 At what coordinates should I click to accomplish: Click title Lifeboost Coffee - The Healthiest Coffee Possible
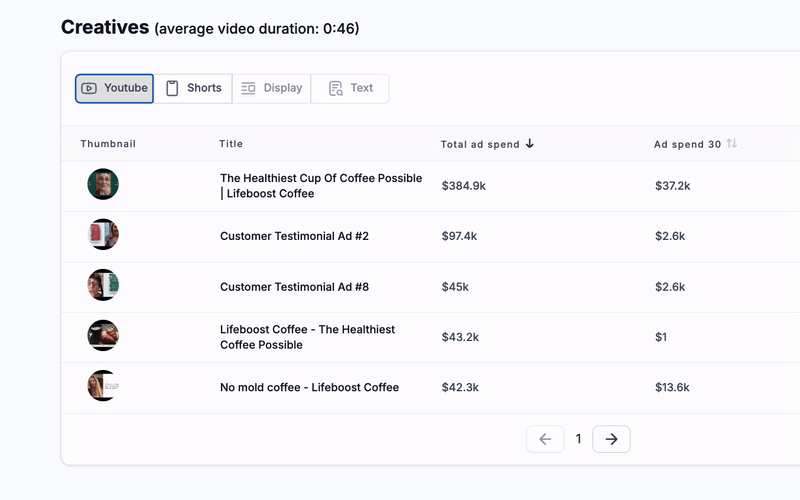tap(307, 337)
